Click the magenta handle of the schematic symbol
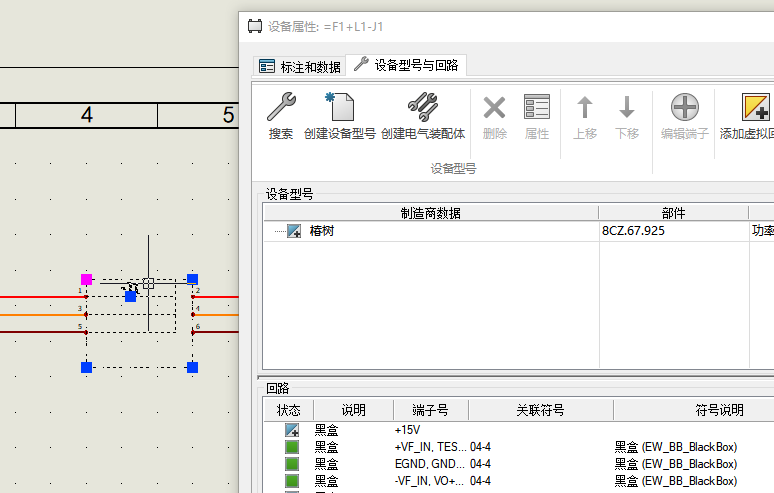 86,280
